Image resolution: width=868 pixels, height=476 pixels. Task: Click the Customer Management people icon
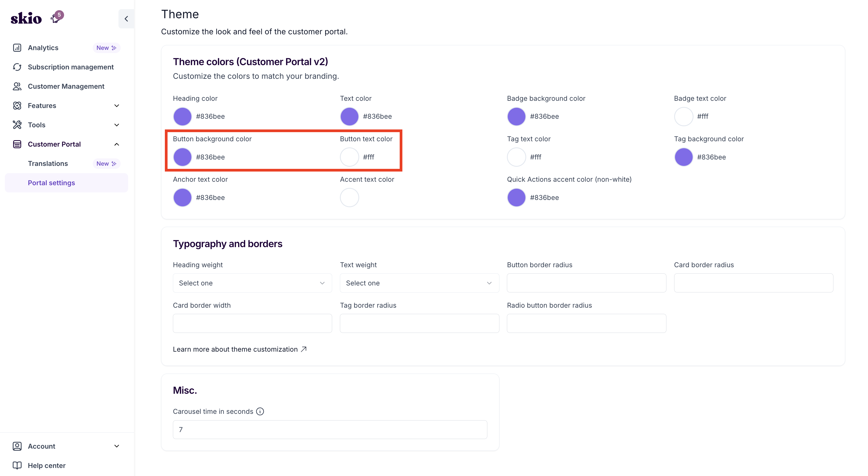coord(17,86)
